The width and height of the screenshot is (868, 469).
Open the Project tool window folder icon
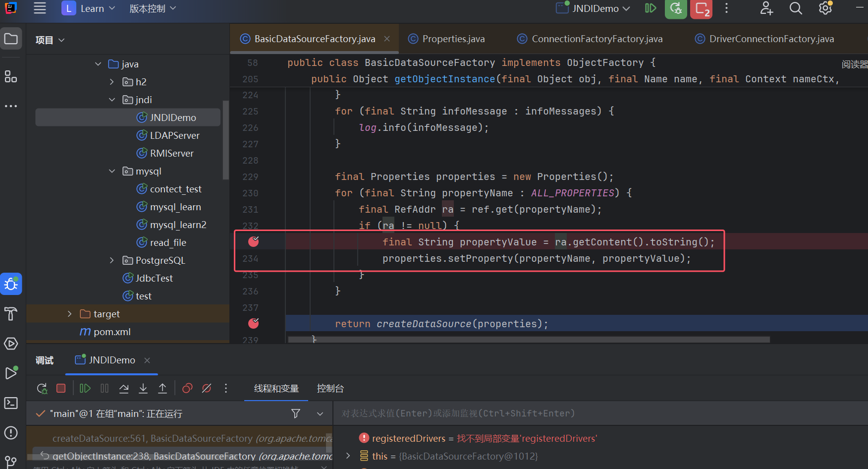(11, 39)
